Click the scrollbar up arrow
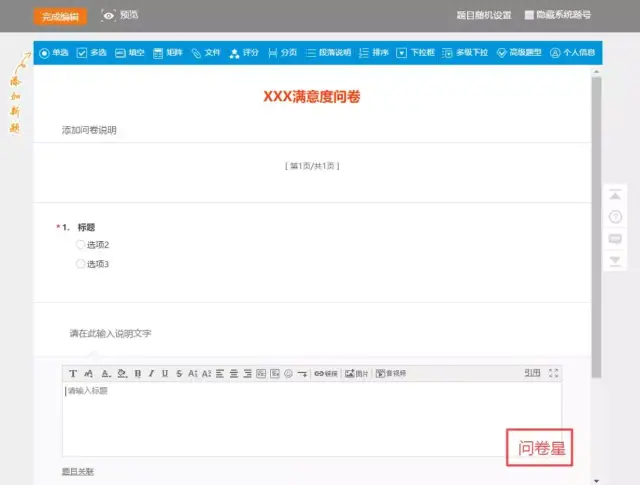The height and width of the screenshot is (485, 640). pyautogui.click(x=596, y=71)
